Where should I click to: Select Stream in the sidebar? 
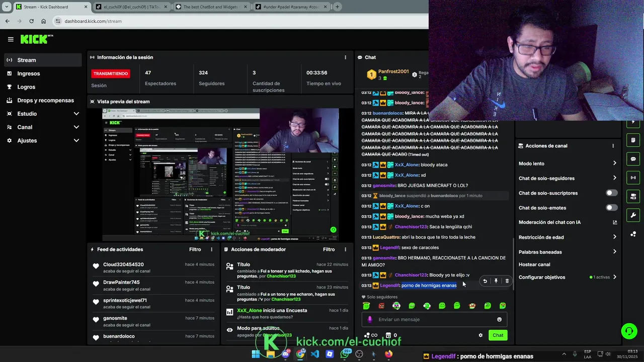pos(43,60)
